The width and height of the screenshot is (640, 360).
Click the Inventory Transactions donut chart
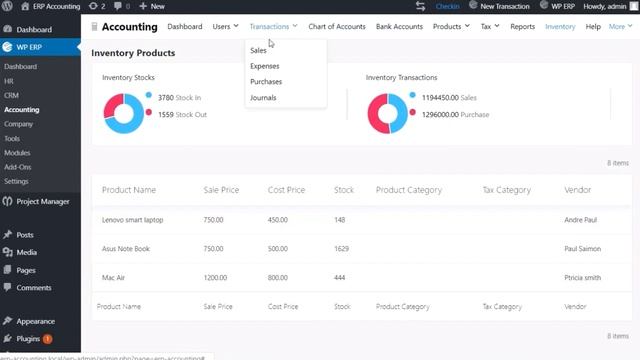click(x=387, y=113)
